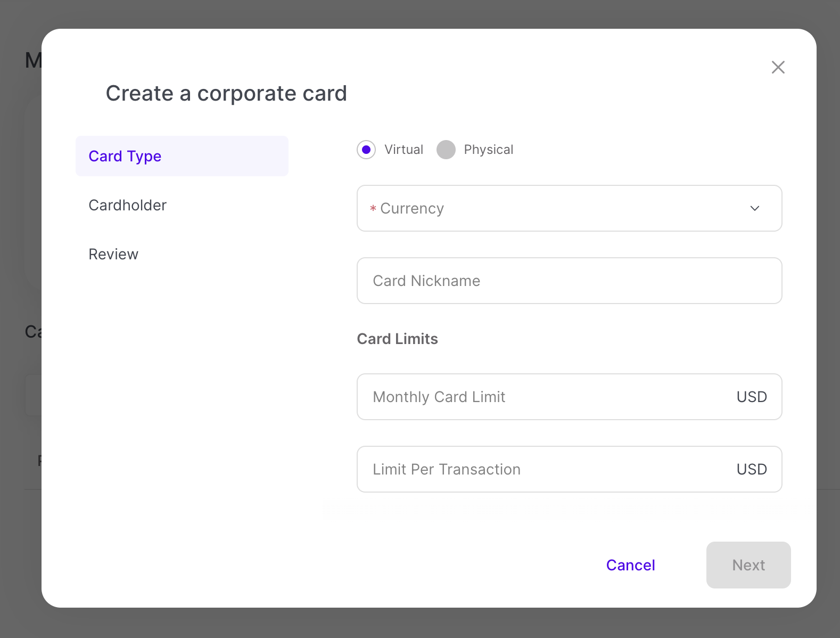Select the Virtual card radio button
Screen dimensions: 840x638
pyautogui.click(x=366, y=150)
